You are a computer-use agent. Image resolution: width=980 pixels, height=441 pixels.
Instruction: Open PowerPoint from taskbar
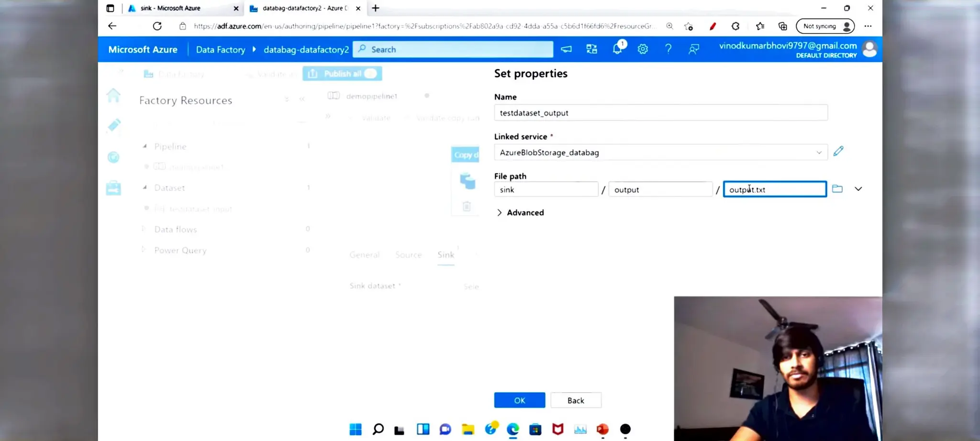pyautogui.click(x=602, y=429)
